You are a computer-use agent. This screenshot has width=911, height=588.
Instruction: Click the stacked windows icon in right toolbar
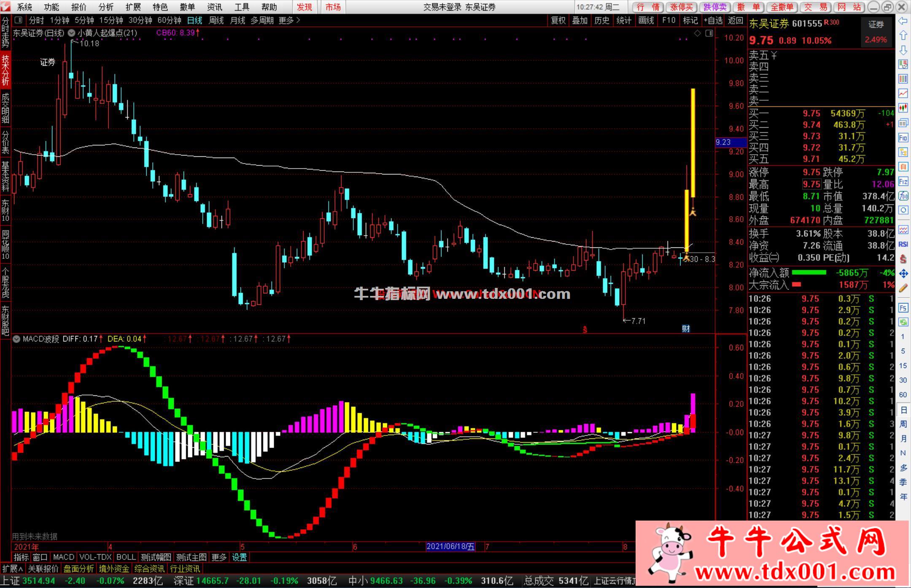click(903, 123)
